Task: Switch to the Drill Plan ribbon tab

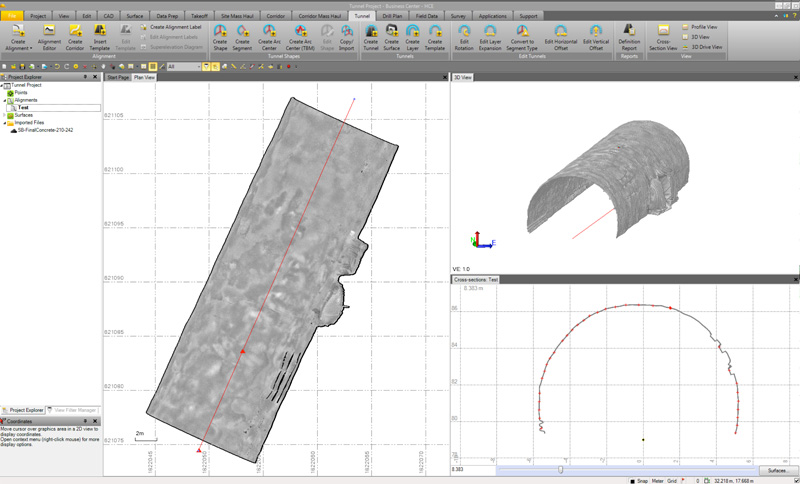Action: tap(392, 17)
